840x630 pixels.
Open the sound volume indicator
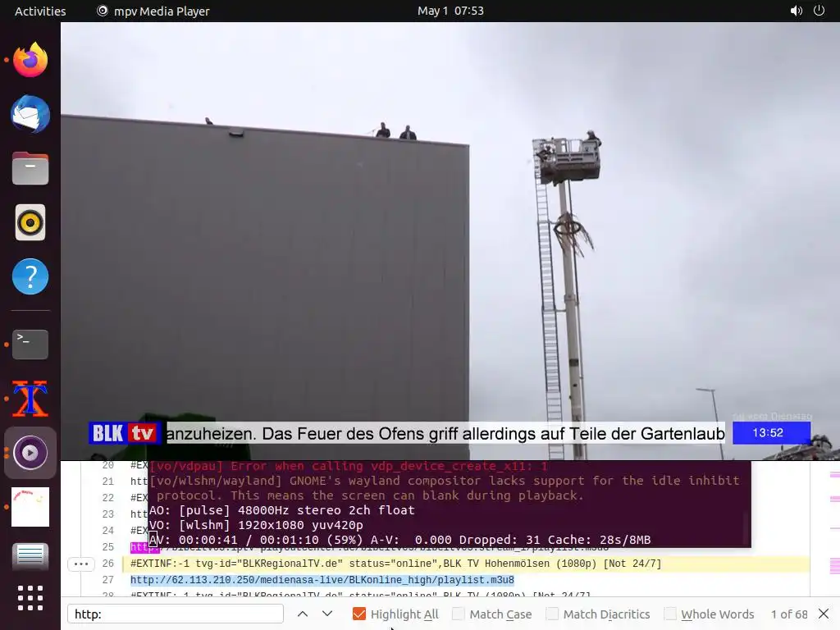click(796, 11)
